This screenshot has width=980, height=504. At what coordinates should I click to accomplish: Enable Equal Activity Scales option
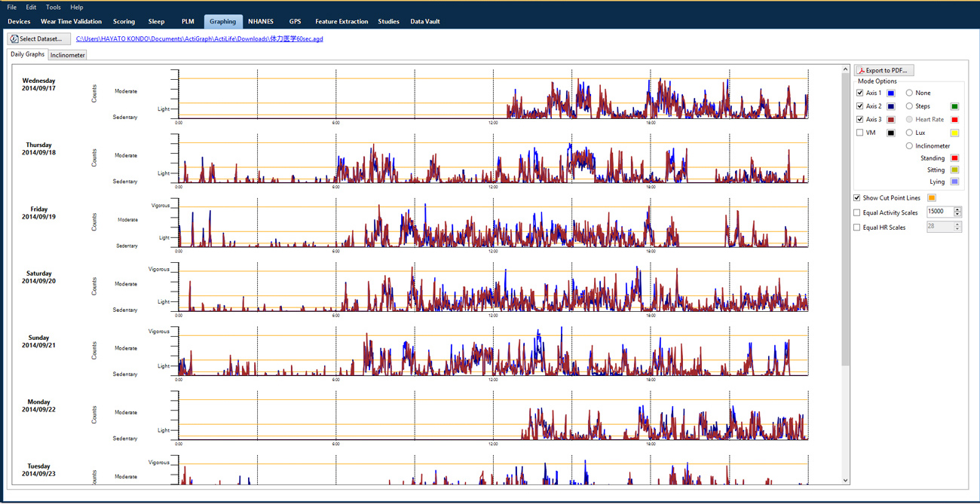tap(858, 212)
